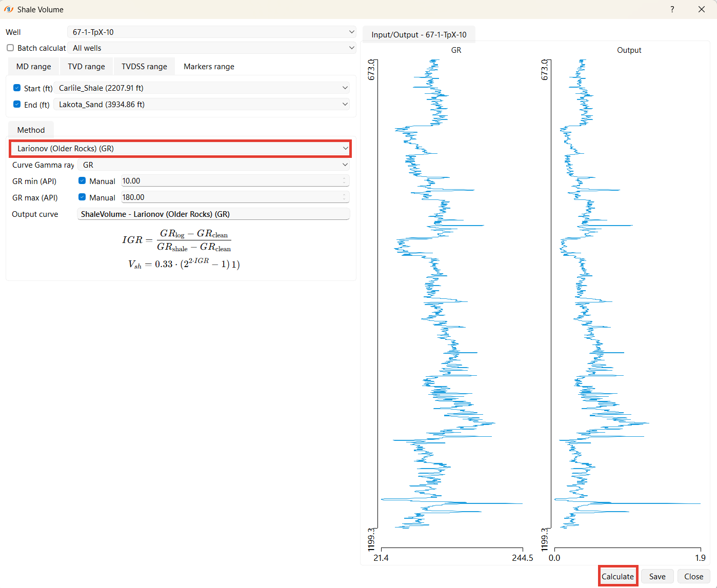The image size is (717, 588).
Task: Open the Curve Gamma ray dropdown
Action: [x=213, y=165]
